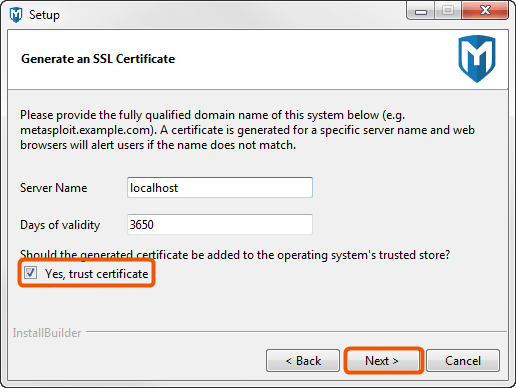Click the trusted store question text
Viewport: 516px width, 388px height.
[x=235, y=255]
